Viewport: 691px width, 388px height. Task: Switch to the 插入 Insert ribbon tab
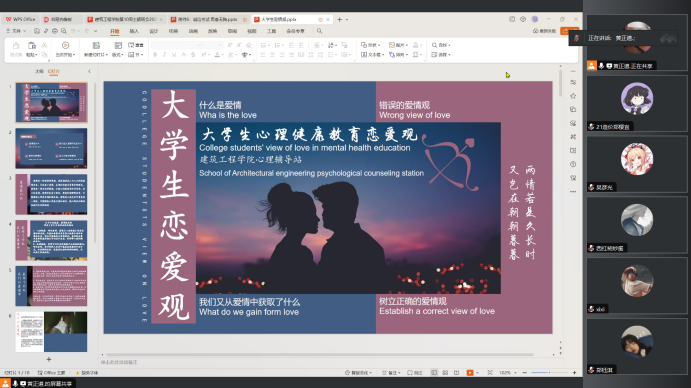tap(134, 31)
